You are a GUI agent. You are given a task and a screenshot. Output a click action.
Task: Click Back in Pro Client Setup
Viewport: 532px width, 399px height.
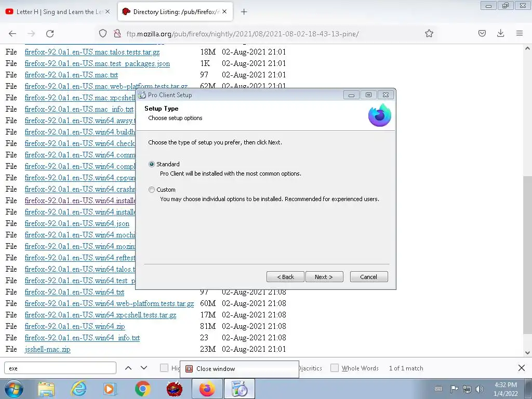pos(285,277)
